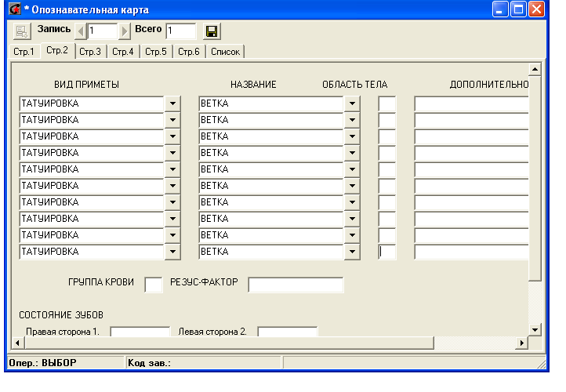This screenshot has width=566, height=392.
Task: Click ТАТУИРОВКА text in the eighth row
Action: click(50, 219)
